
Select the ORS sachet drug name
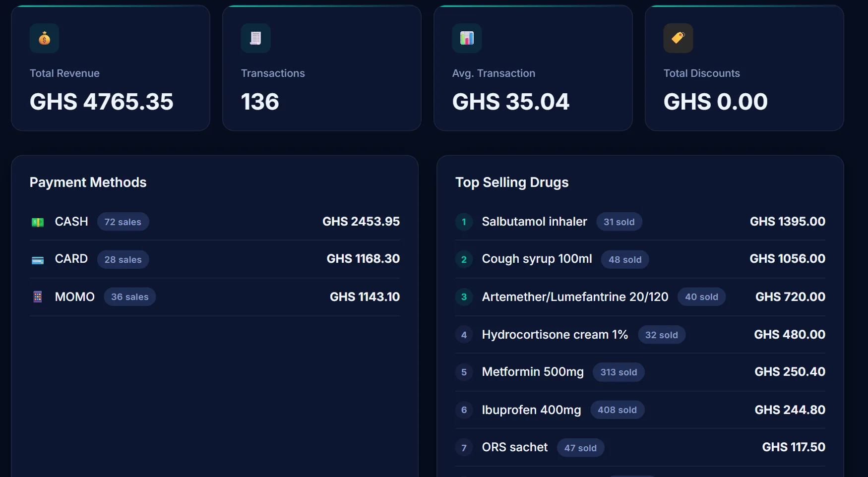(x=515, y=447)
